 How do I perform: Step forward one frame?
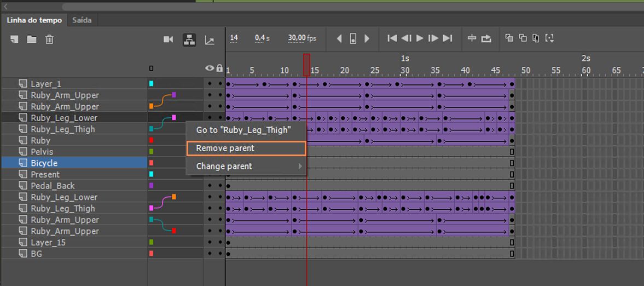433,38
